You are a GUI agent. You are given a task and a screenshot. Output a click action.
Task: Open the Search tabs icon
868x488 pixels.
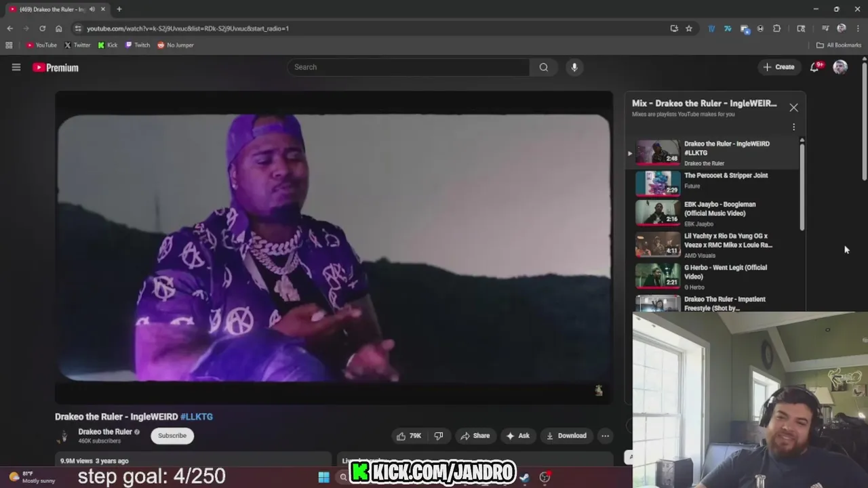[x=802, y=28]
